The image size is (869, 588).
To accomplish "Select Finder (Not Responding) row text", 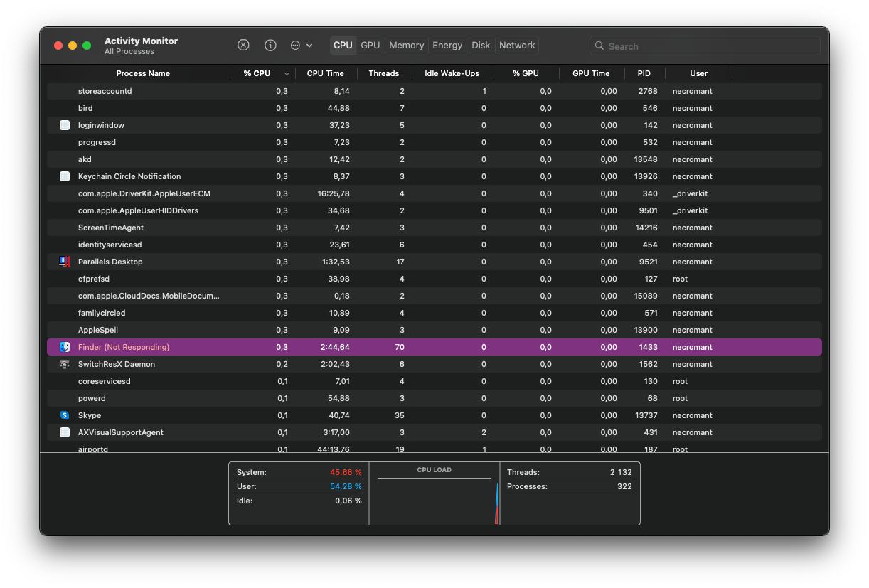I will [x=124, y=347].
